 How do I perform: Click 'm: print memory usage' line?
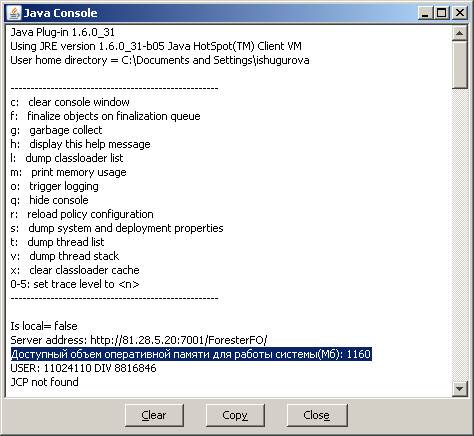click(x=68, y=172)
